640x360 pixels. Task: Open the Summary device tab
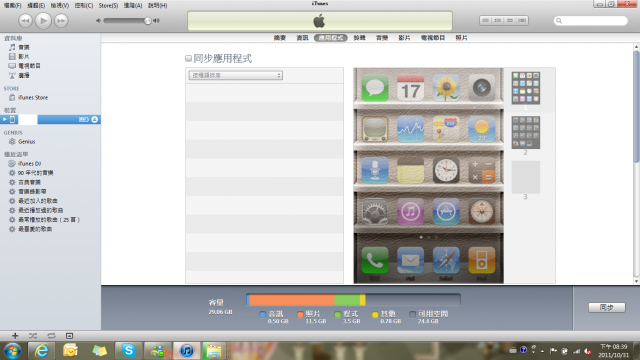click(280, 38)
